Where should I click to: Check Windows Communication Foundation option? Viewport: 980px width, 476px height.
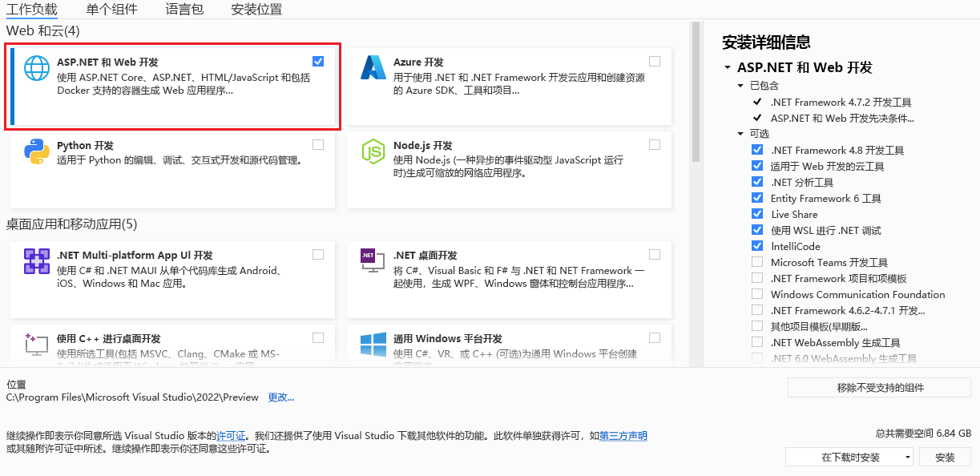click(x=757, y=294)
